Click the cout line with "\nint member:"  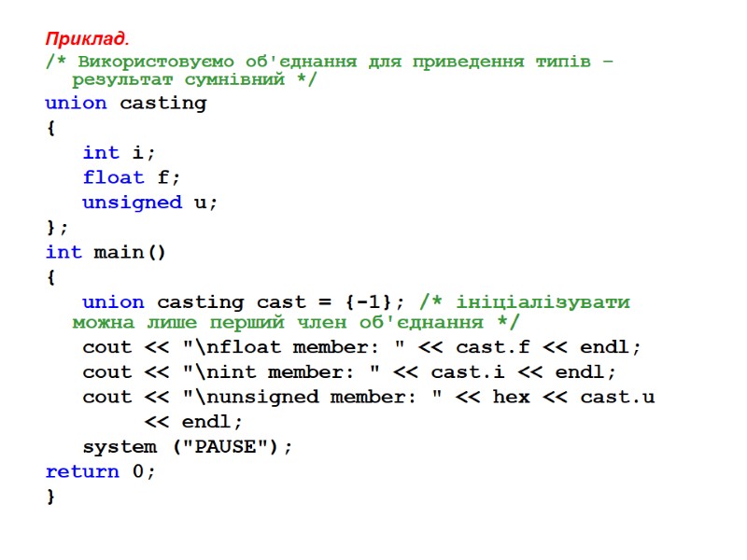tap(349, 371)
